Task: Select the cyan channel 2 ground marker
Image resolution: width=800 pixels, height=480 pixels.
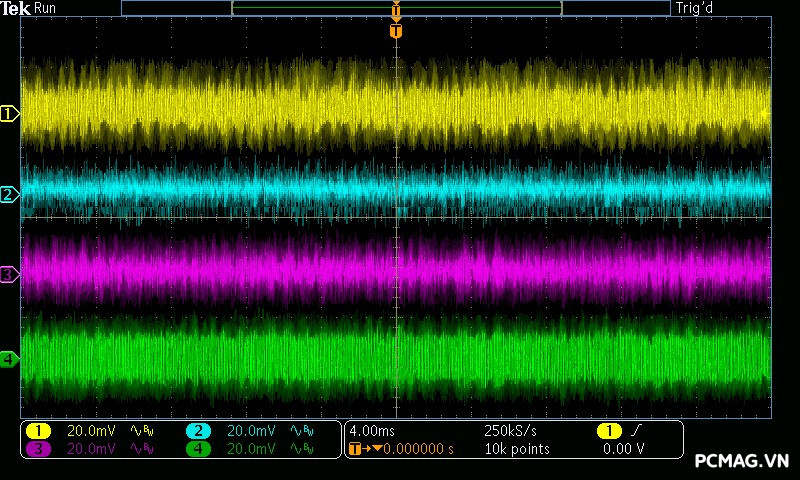Action: pos(9,194)
